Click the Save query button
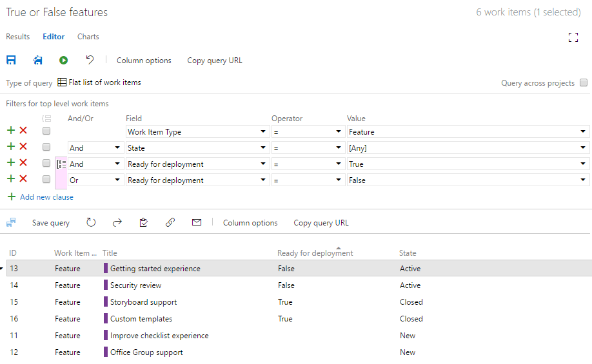The image size is (592, 364). pos(51,223)
